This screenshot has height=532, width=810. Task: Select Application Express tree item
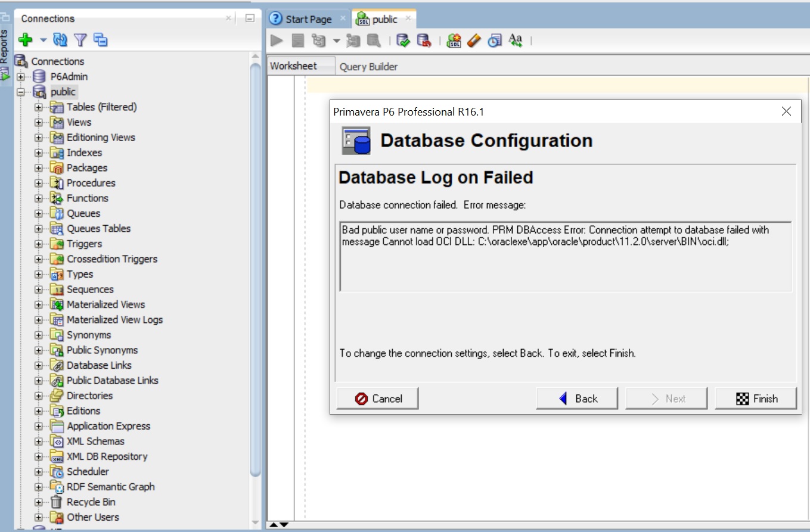108,426
